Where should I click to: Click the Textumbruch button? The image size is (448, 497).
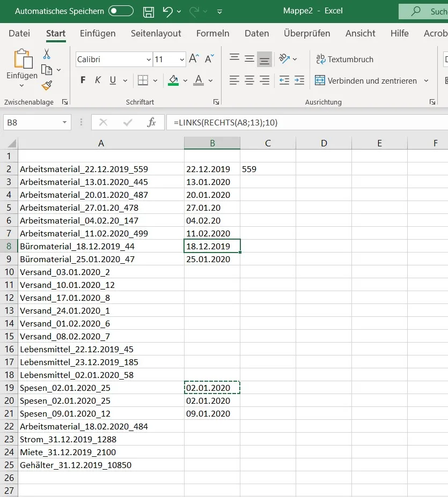coord(344,60)
